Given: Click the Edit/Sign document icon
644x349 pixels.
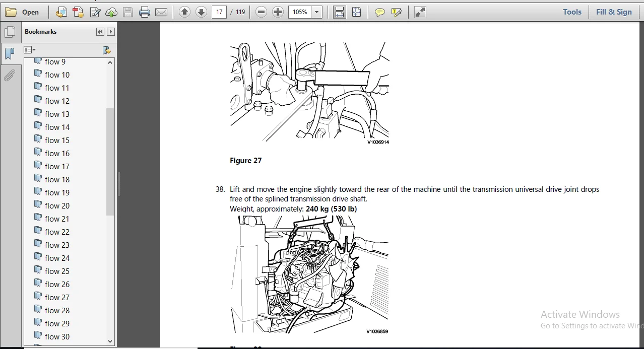Looking at the screenshot, I should pyautogui.click(x=95, y=12).
